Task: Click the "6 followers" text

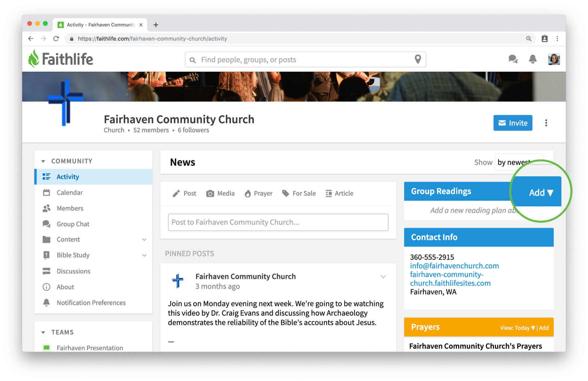Action: [193, 130]
